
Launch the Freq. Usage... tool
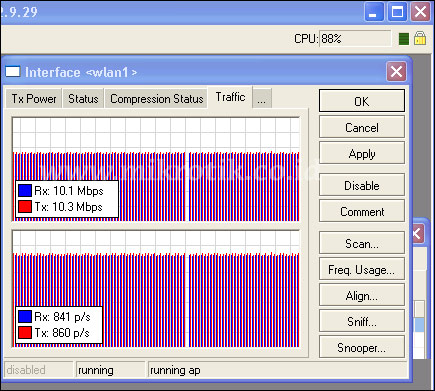362,269
